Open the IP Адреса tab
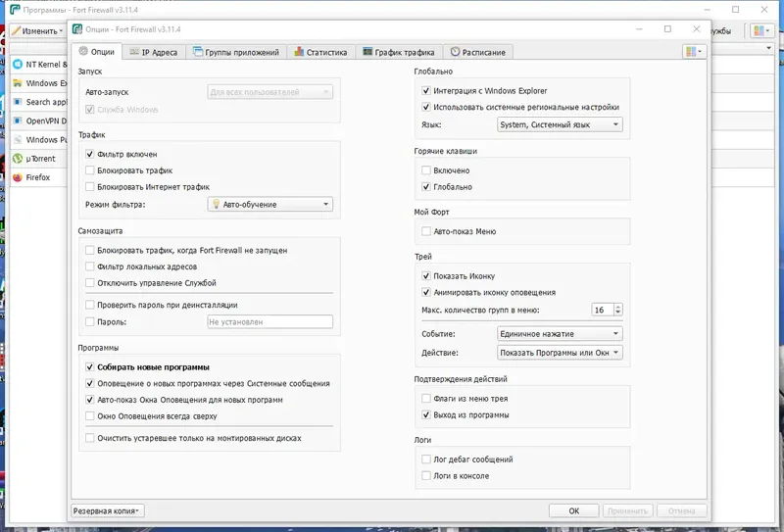This screenshot has height=532, width=784. 154,52
